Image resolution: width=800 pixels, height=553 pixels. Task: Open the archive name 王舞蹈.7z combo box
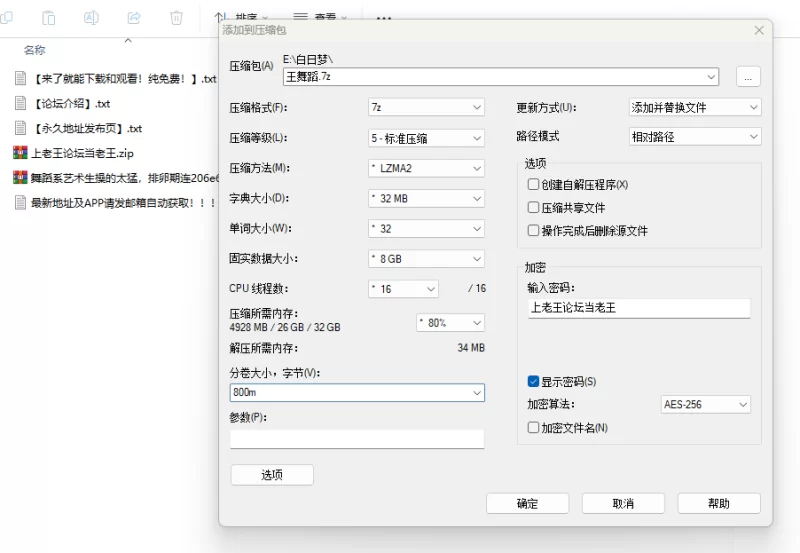tap(501, 77)
